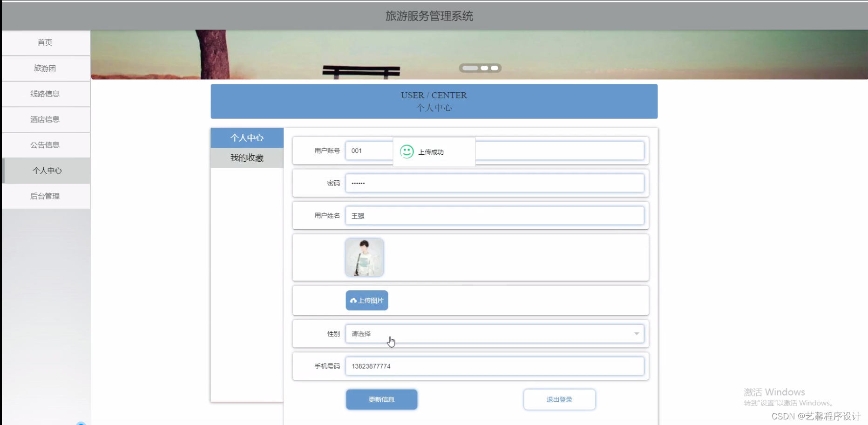Open 酒店信息 from the sidebar menu
This screenshot has width=868, height=425.
click(45, 119)
